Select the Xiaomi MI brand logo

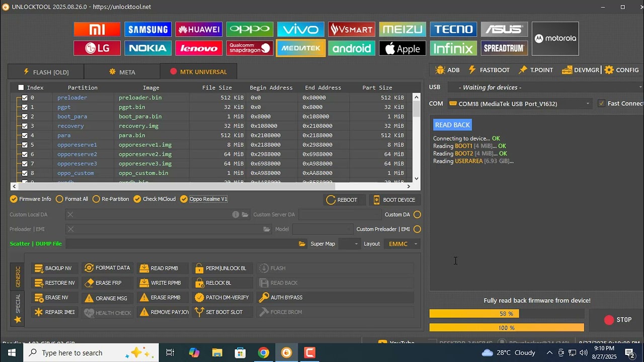pyautogui.click(x=97, y=29)
